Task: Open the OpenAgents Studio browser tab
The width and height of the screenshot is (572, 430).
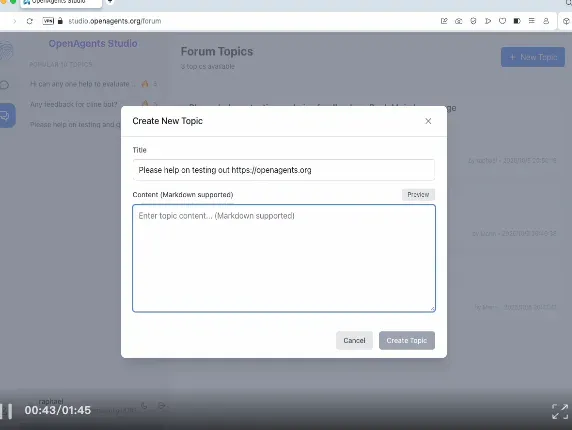Action: coord(61,3)
